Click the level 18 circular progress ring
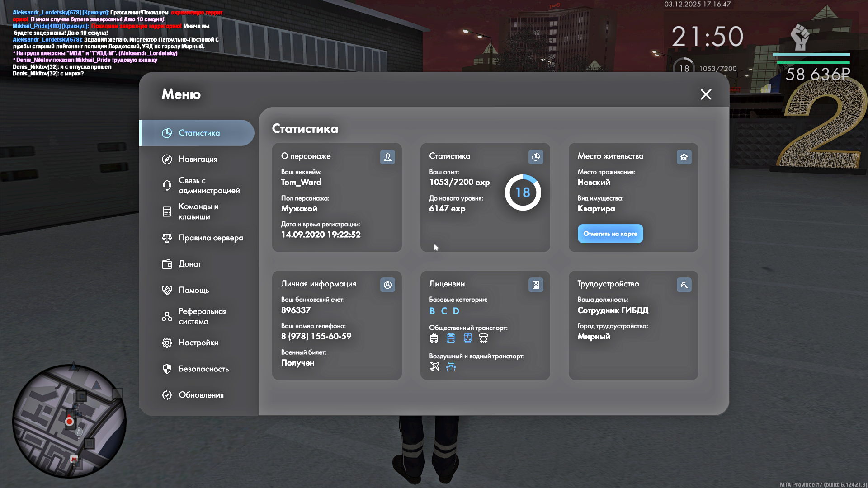The height and width of the screenshot is (488, 868). click(x=523, y=192)
